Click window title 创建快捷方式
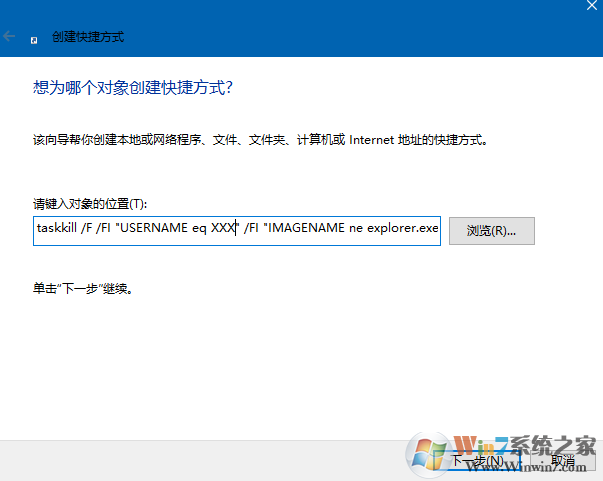The height and width of the screenshot is (481, 603). point(88,37)
